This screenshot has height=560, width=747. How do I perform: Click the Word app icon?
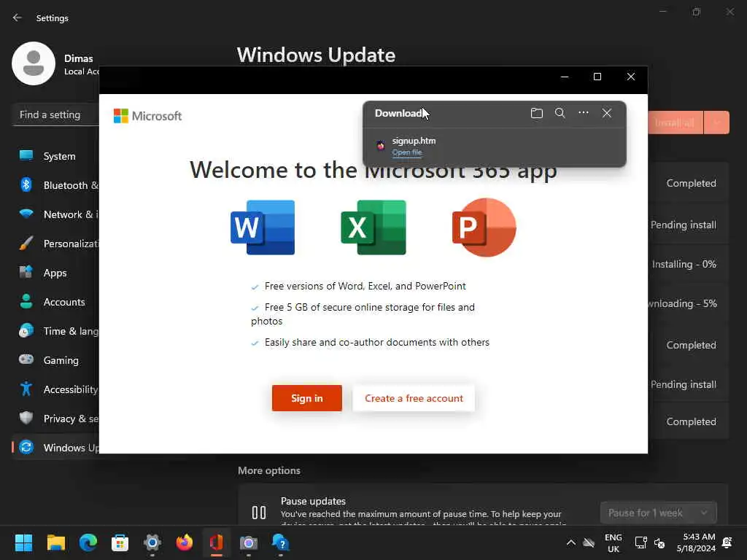pos(263,227)
